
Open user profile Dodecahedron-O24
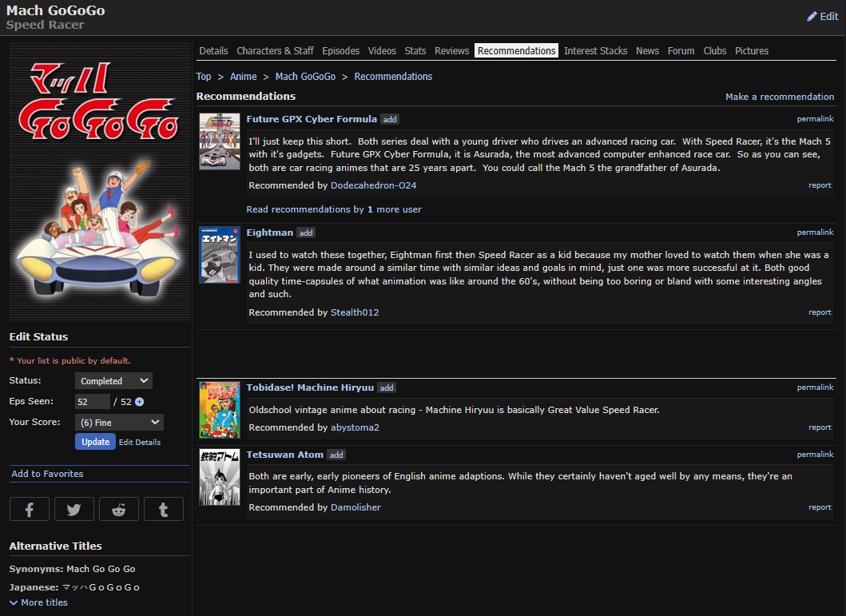click(373, 185)
